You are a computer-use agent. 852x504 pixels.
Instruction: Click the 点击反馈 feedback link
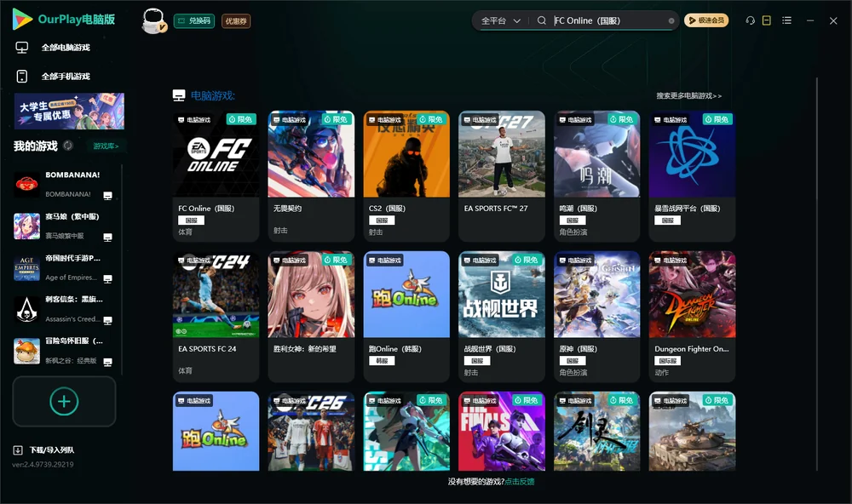520,482
